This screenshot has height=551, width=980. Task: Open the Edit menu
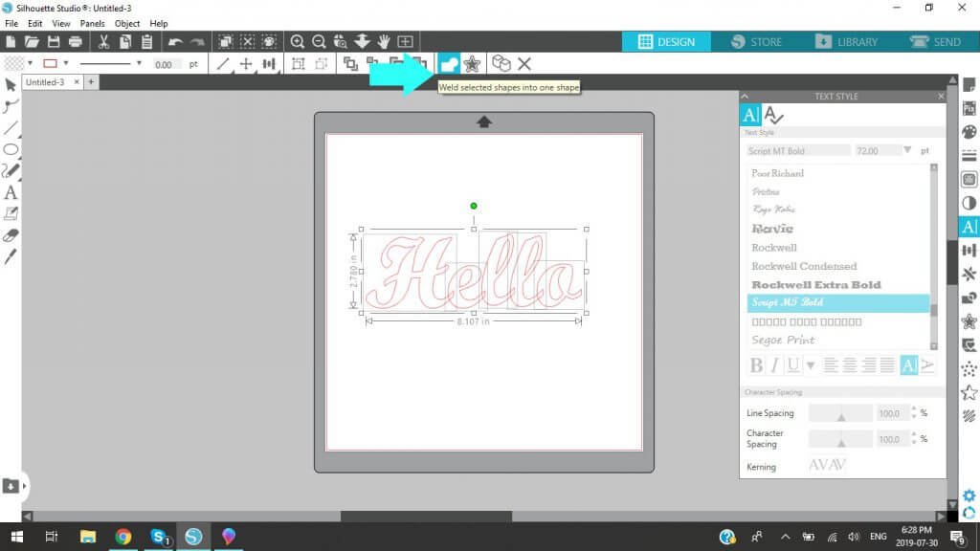pos(35,23)
